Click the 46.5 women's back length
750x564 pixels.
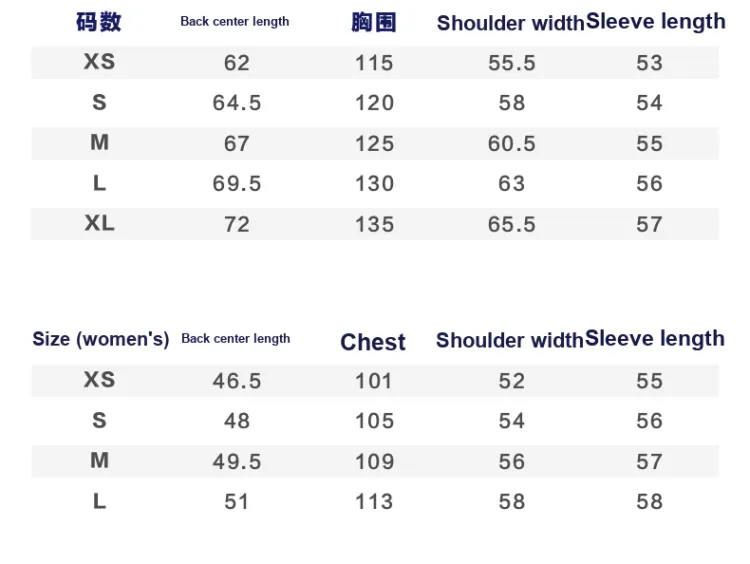pos(237,381)
